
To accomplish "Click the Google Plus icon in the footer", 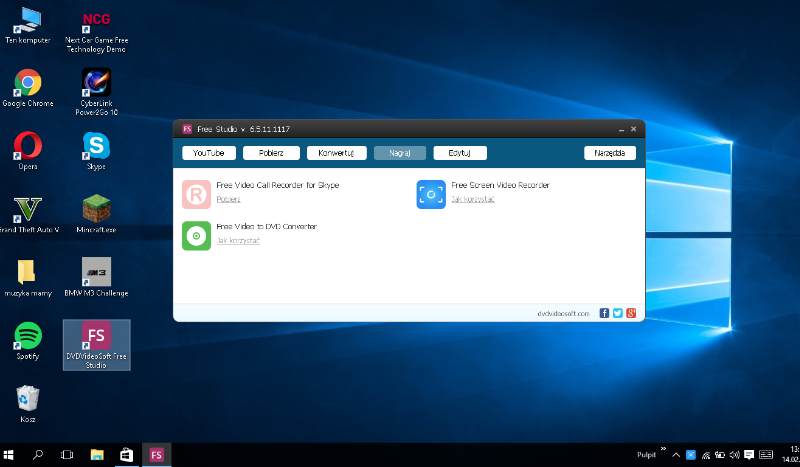I will [x=631, y=313].
